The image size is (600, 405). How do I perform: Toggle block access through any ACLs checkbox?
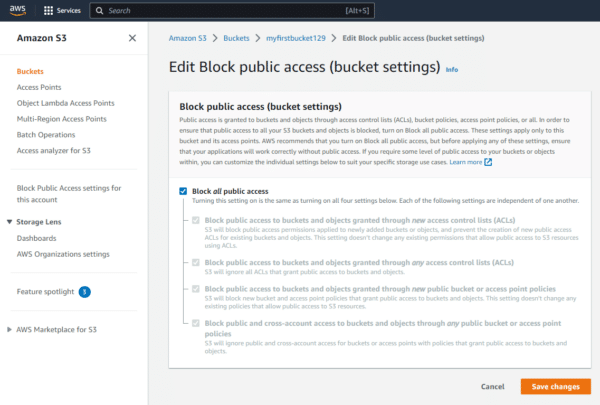pyautogui.click(x=196, y=262)
